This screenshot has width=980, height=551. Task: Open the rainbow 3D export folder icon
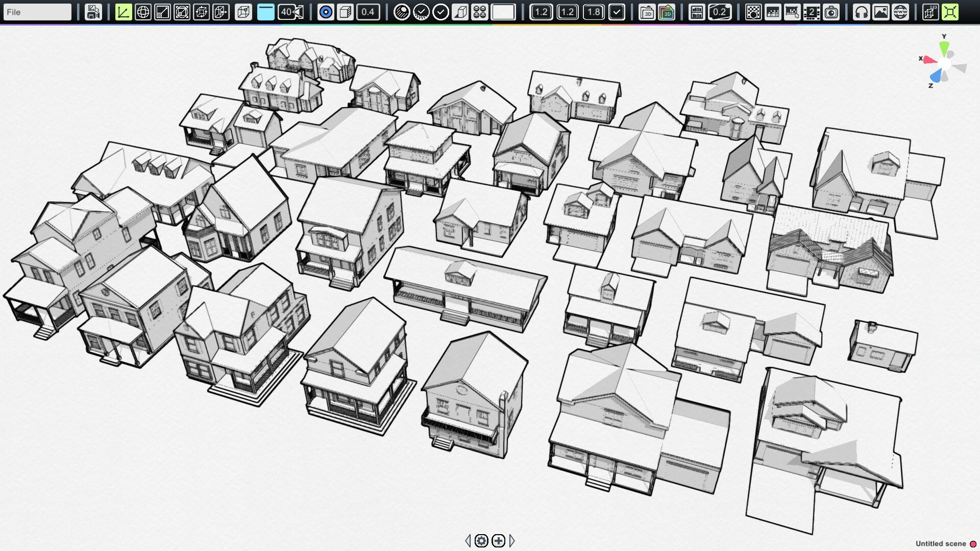pyautogui.click(x=667, y=11)
